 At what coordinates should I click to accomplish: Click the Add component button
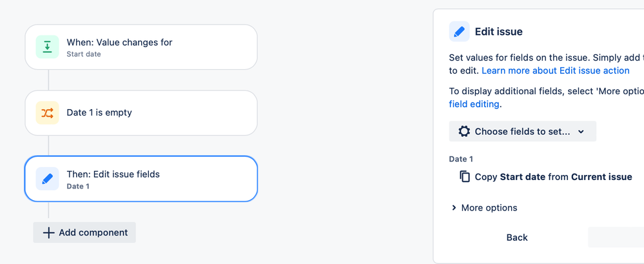coord(84,233)
